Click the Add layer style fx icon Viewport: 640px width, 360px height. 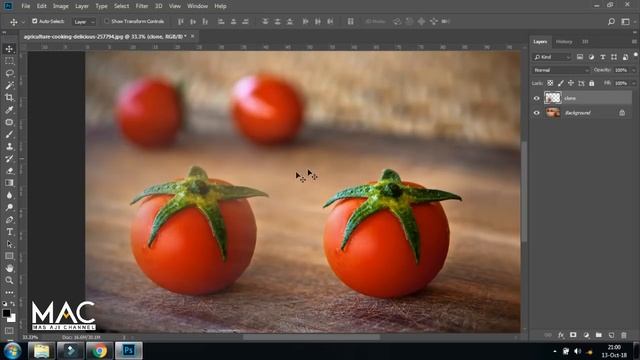coord(561,335)
